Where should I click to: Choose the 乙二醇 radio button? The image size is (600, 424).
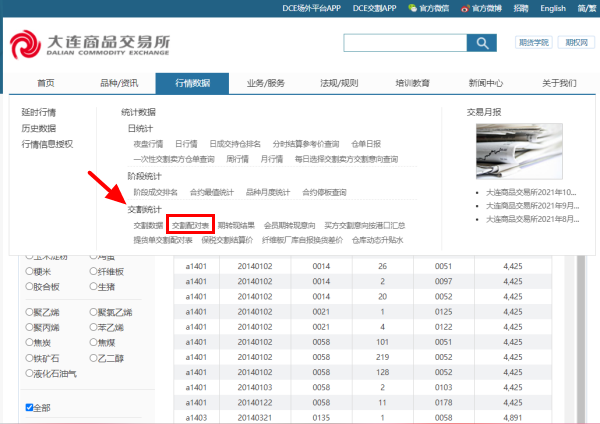pos(92,356)
